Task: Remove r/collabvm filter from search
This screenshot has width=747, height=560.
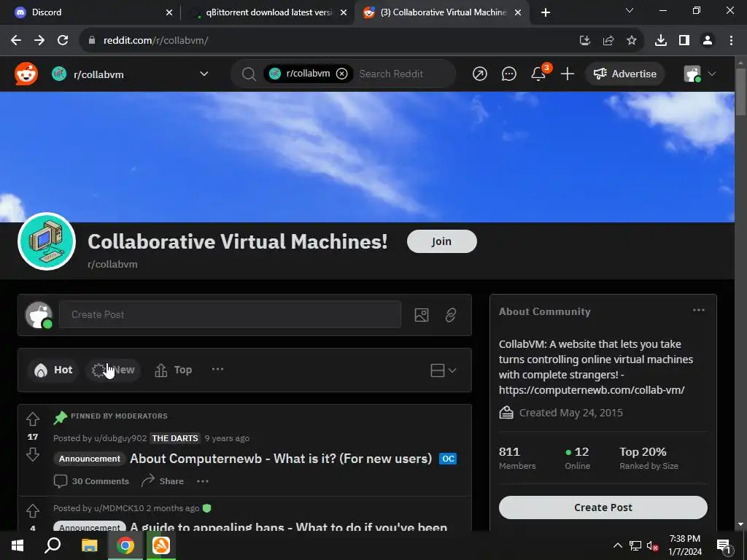Action: tap(341, 74)
